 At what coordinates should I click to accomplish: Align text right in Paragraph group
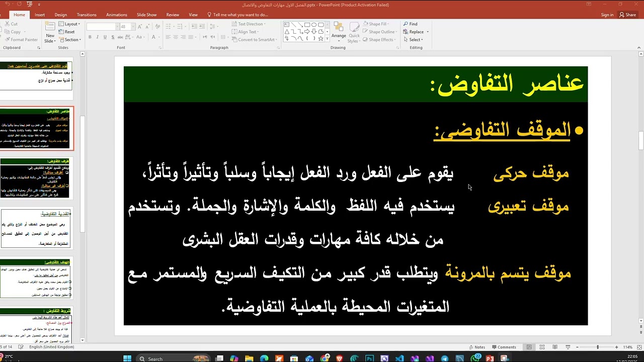183,37
